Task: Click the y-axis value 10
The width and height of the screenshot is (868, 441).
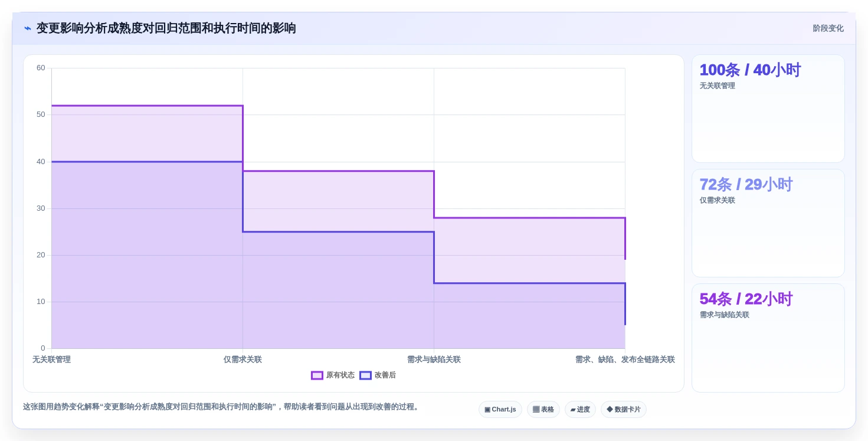Action: [x=41, y=302]
